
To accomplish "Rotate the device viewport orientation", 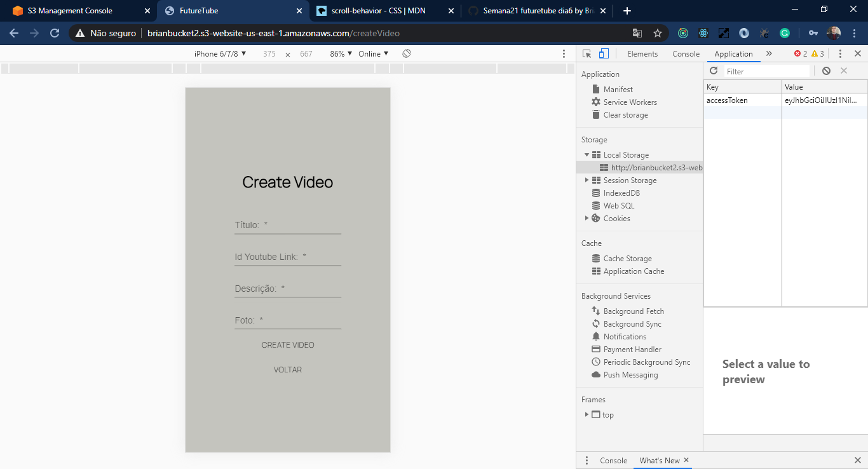I will tap(407, 54).
